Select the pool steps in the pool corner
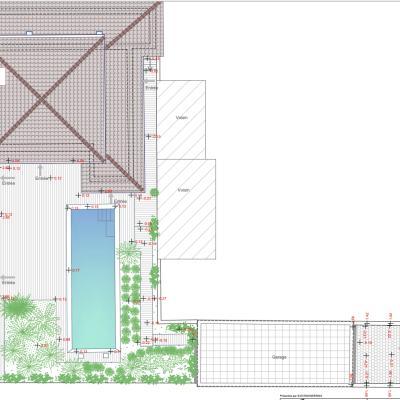This screenshot has height=400, width=400. (106, 223)
